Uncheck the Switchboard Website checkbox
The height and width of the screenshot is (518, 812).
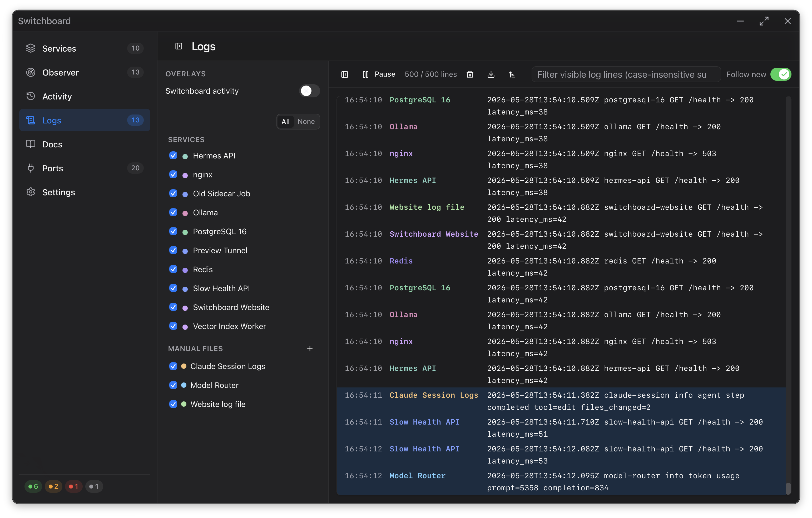pyautogui.click(x=173, y=307)
